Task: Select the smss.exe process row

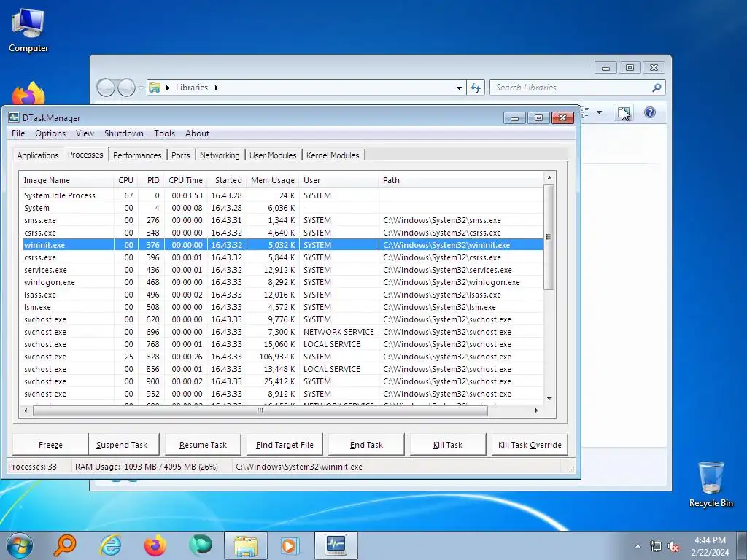Action: (x=282, y=220)
